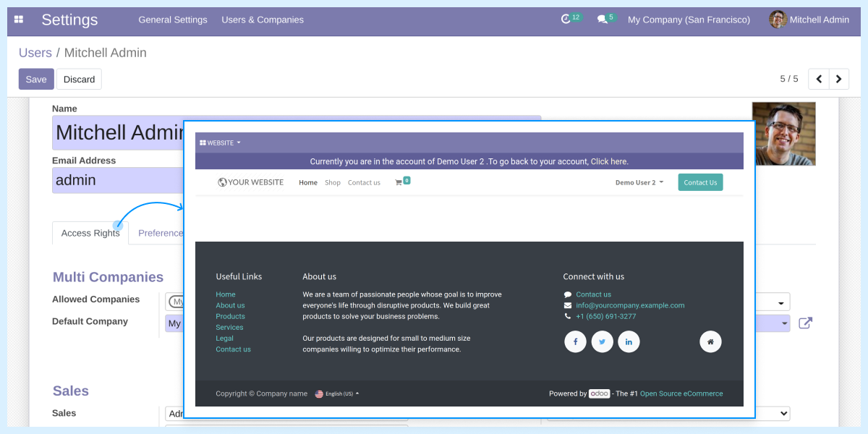Open the Demo User 2 account dropdown
This screenshot has width=868, height=434.
(639, 182)
